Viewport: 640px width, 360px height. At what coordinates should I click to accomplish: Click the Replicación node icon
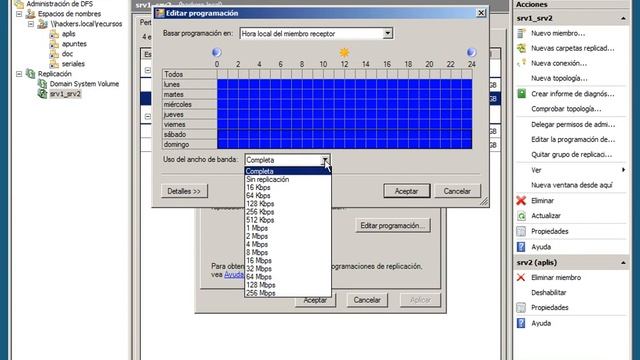pyautogui.click(x=30, y=74)
